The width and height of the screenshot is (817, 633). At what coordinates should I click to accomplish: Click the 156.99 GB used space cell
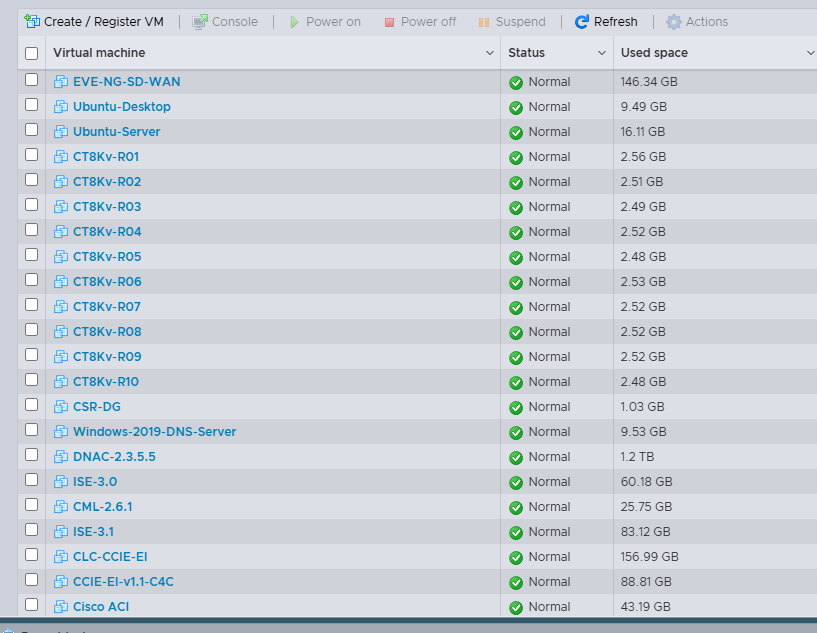pos(649,557)
